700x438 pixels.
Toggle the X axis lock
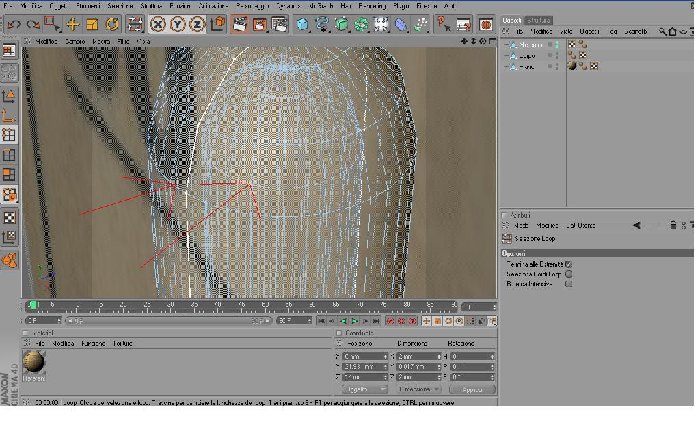158,24
